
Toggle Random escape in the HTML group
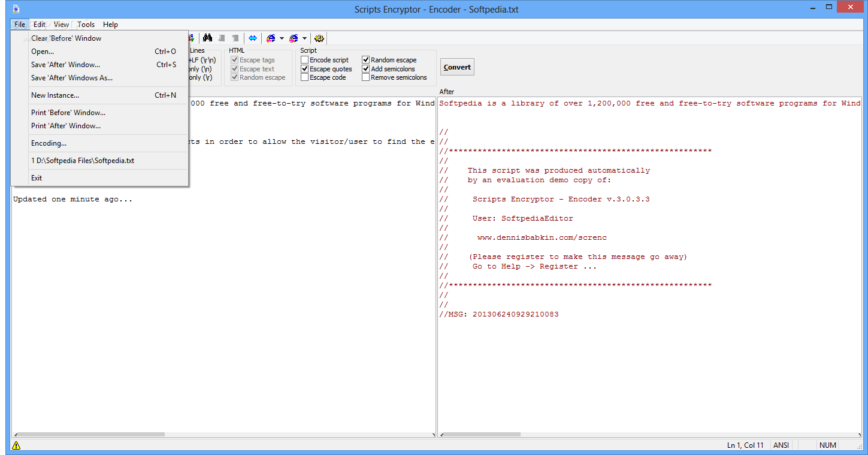tap(235, 77)
